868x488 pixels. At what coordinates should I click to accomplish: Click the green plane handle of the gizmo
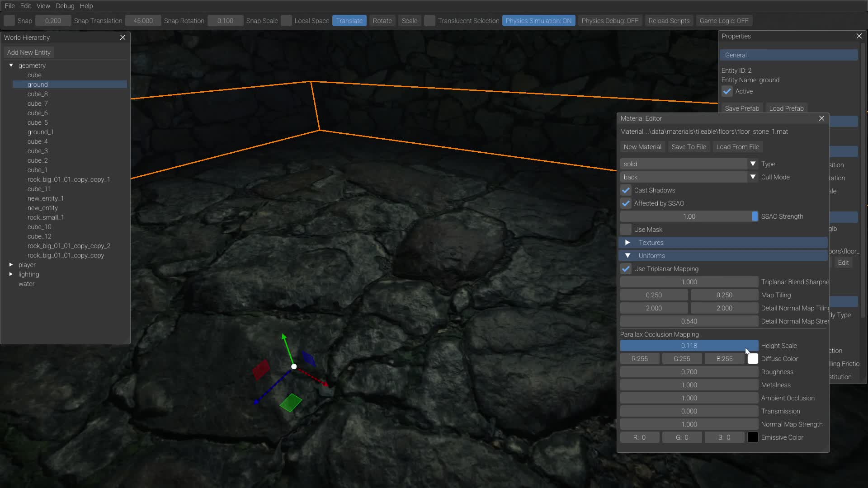[291, 403]
